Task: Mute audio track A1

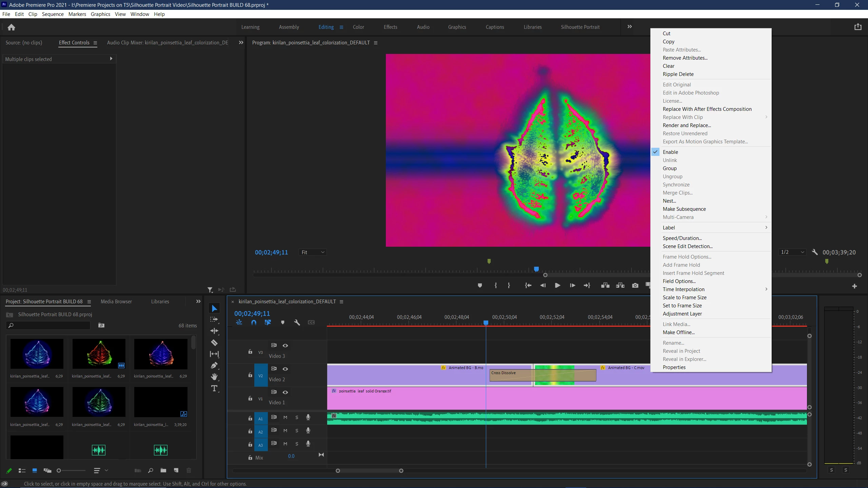Action: (x=285, y=417)
